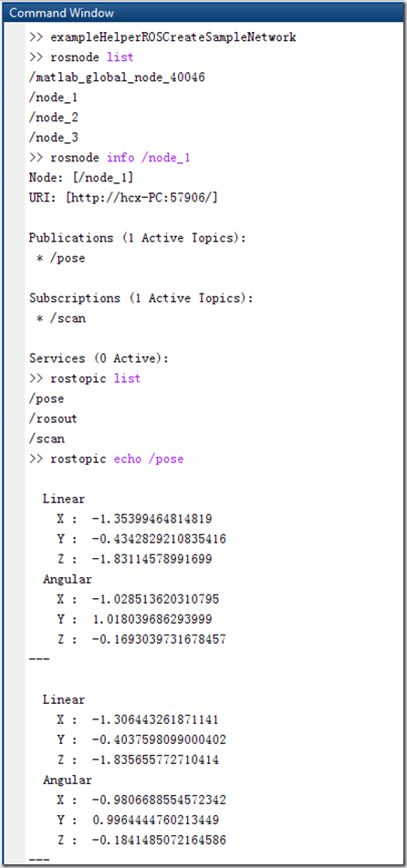The width and height of the screenshot is (407, 868).
Task: Click the Angular Y value 1.018039686293999
Action: pyautogui.click(x=153, y=619)
